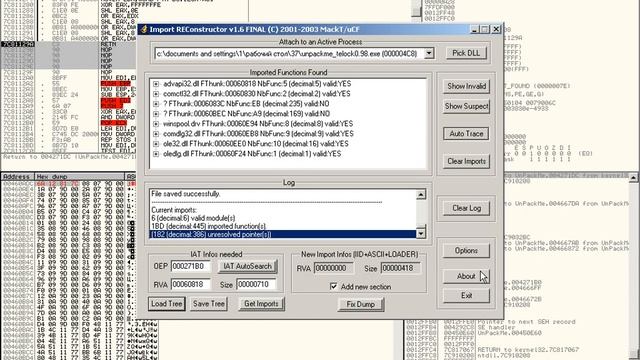
Task: Minimize the Import REConstructor window
Action: click(474, 29)
